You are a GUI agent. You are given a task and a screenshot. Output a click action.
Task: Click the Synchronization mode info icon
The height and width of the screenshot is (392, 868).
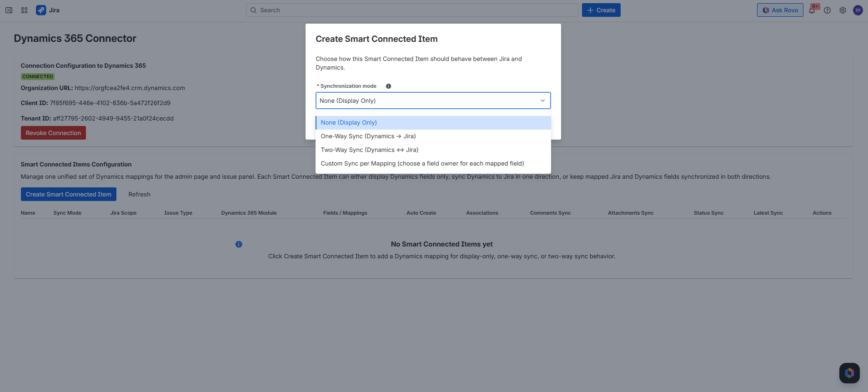point(389,86)
